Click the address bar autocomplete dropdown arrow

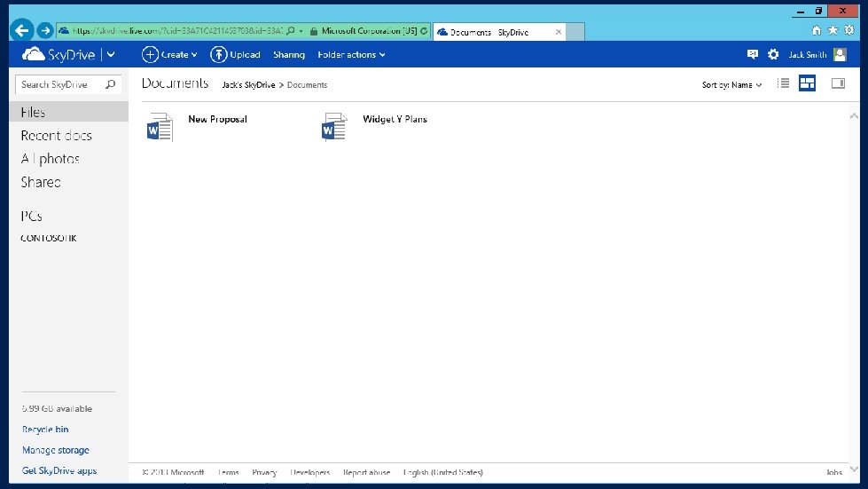301,31
